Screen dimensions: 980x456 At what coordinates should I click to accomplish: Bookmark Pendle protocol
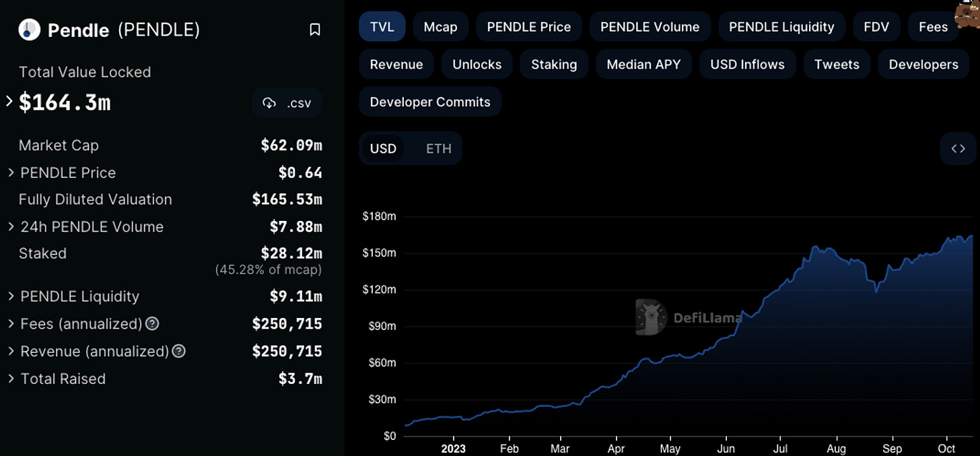pos(314,30)
